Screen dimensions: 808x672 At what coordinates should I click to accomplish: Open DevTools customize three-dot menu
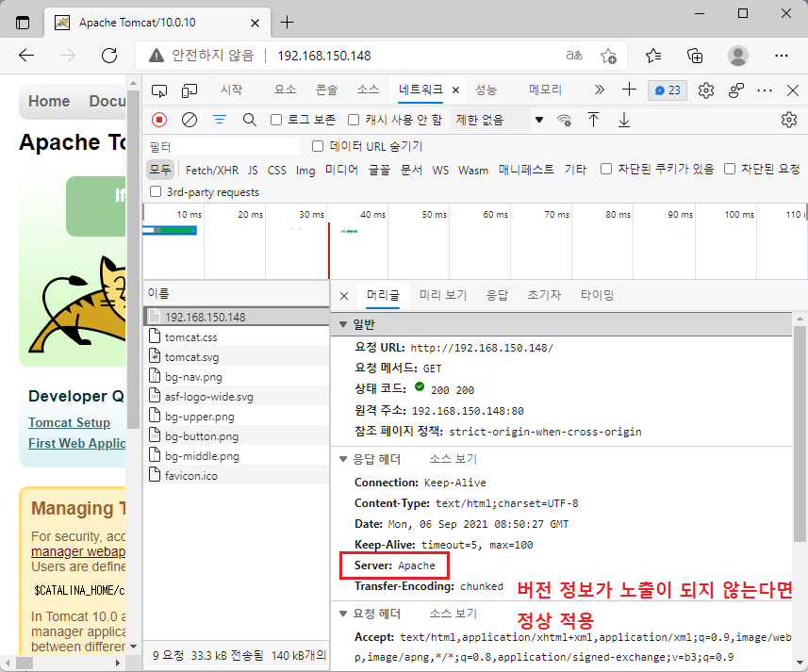(765, 90)
